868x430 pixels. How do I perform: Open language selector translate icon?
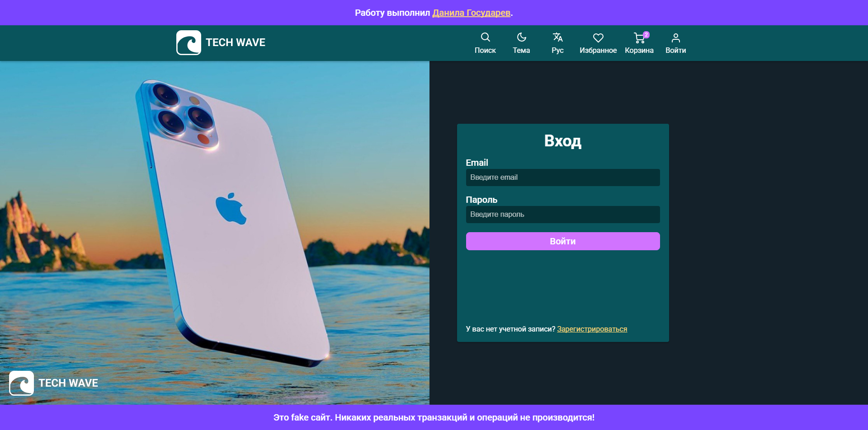tap(557, 37)
